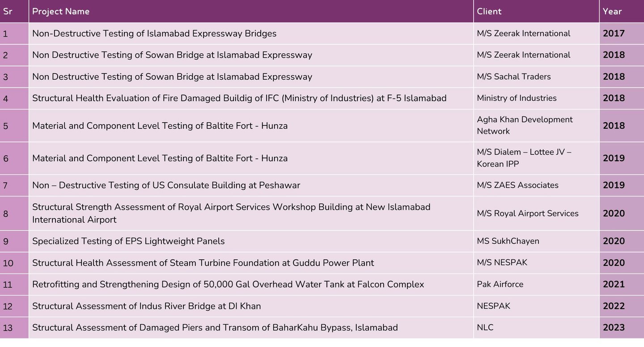Click the 2021 year cell
Image resolution: width=644 pixels, height=347 pixels.
click(622, 284)
